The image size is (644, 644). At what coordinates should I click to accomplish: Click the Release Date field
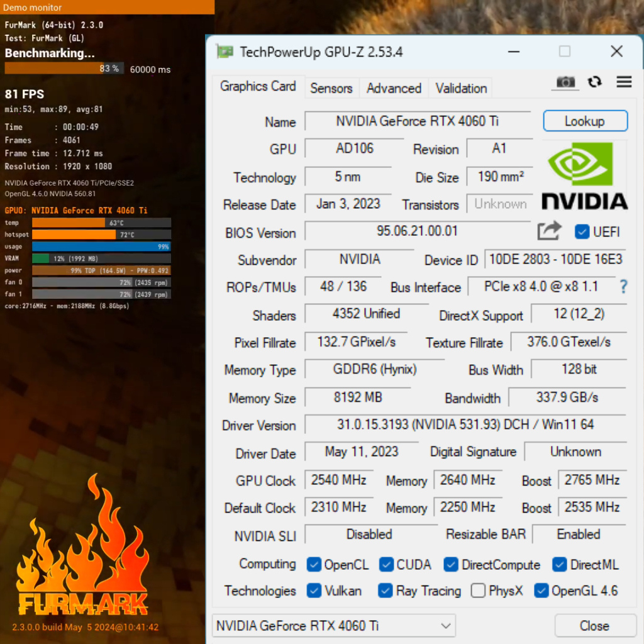(348, 204)
